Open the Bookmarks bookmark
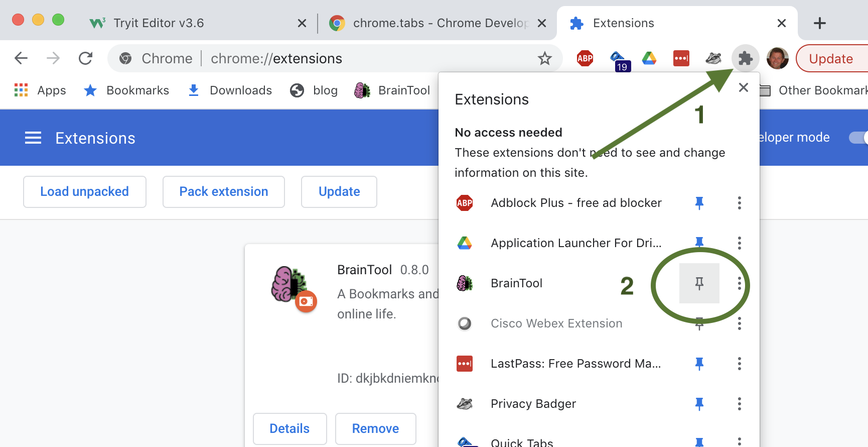The width and height of the screenshot is (868, 447). coord(126,90)
